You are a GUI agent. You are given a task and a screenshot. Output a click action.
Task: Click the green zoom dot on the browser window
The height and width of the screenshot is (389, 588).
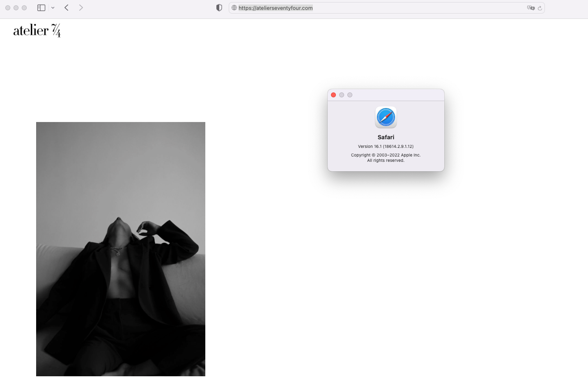(x=24, y=7)
